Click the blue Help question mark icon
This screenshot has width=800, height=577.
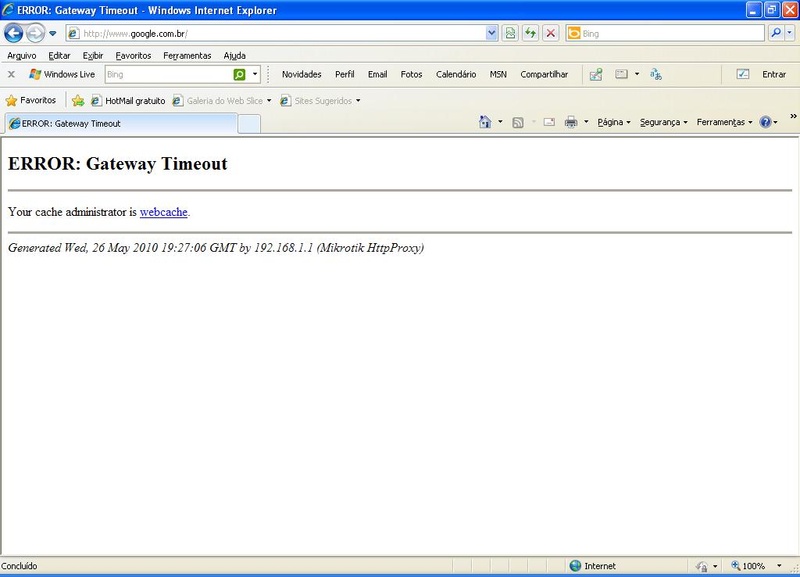tap(765, 122)
